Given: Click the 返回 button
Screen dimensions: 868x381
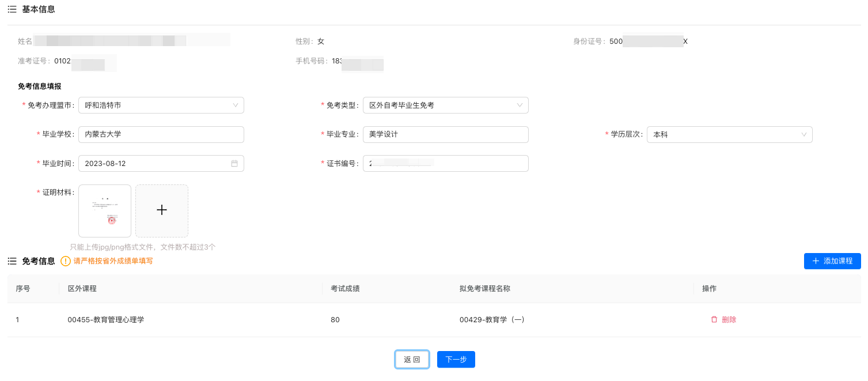Looking at the screenshot, I should point(412,360).
